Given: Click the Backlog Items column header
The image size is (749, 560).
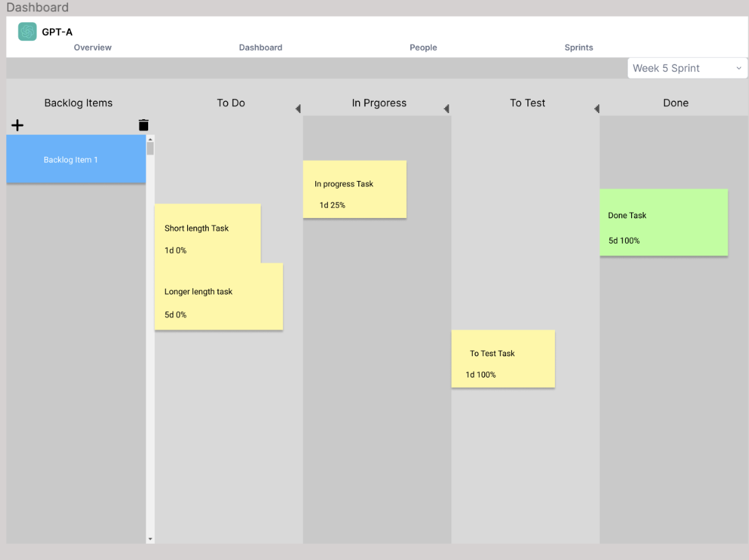Looking at the screenshot, I should (78, 103).
